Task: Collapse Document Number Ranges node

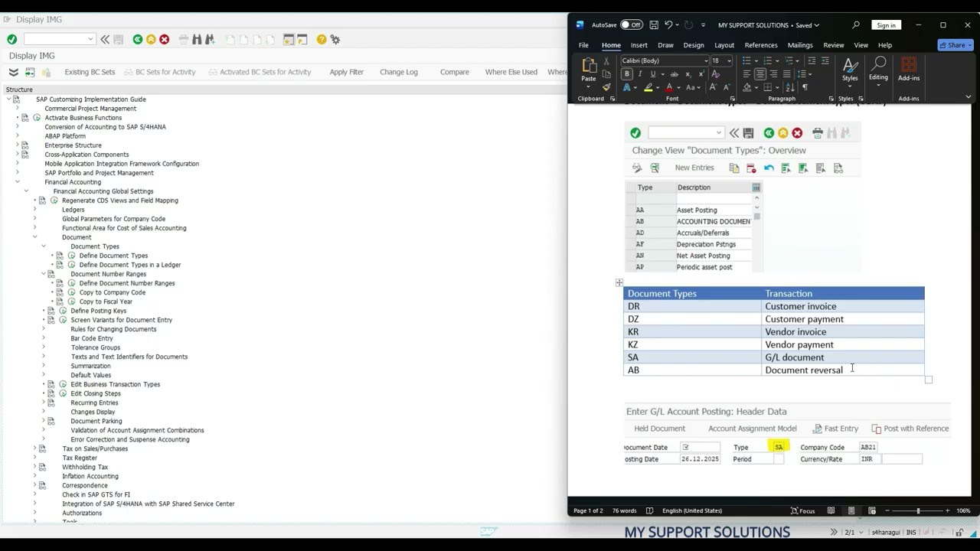Action: [x=43, y=274]
